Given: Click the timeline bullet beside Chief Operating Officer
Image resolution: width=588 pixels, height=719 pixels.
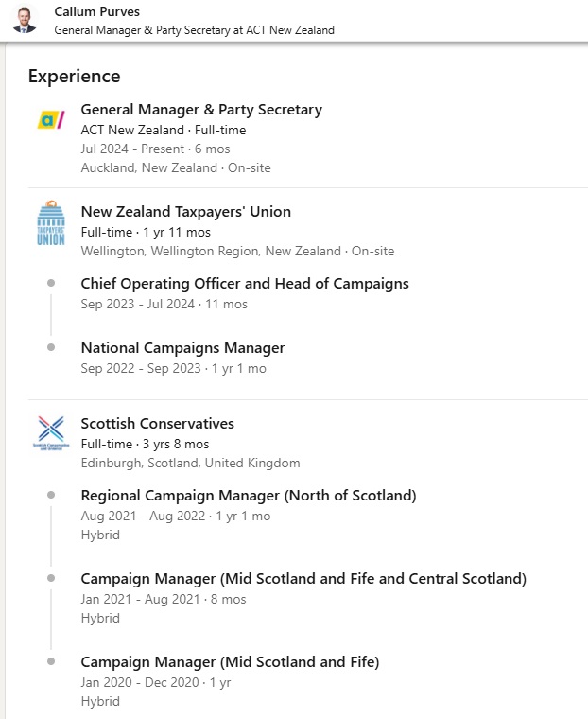Looking at the screenshot, I should click(x=51, y=283).
